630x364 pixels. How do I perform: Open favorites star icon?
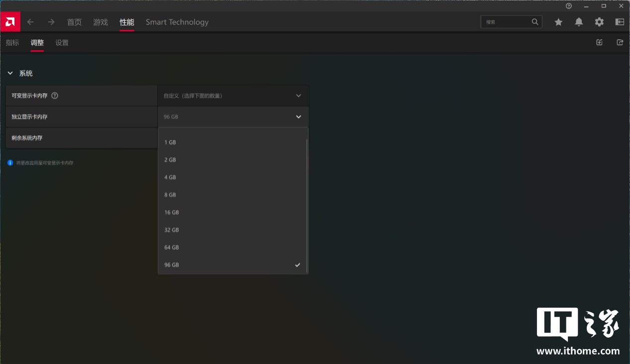pyautogui.click(x=558, y=22)
